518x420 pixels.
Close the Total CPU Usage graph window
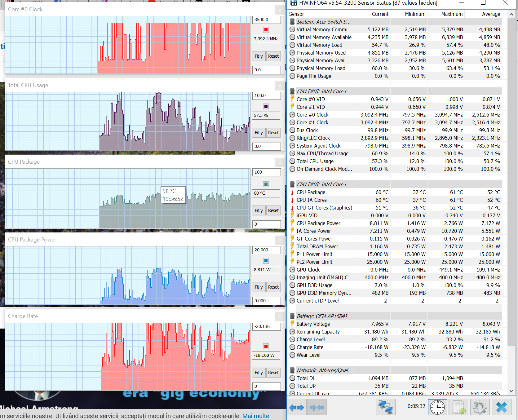[x=280, y=86]
